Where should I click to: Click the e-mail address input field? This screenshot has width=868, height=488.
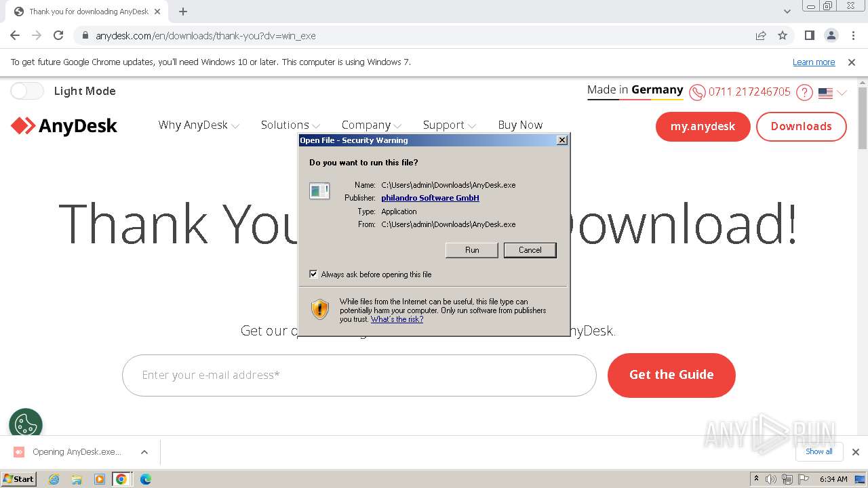coord(359,375)
